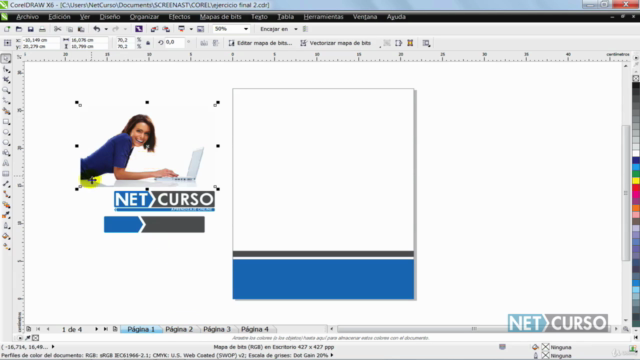Pick the yellow swatch in palette
This screenshot has width=640, height=360.
pos(636,181)
